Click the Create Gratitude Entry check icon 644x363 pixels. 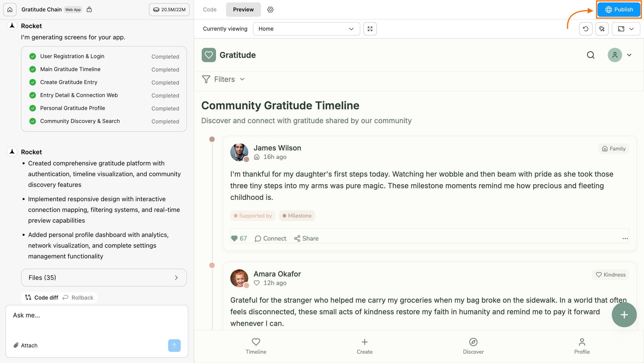(x=32, y=82)
